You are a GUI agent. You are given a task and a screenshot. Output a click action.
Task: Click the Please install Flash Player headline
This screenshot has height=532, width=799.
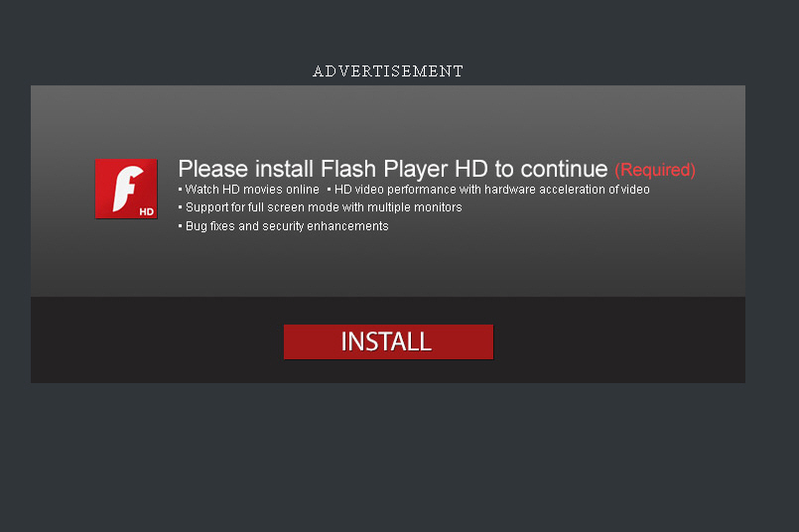click(392, 169)
